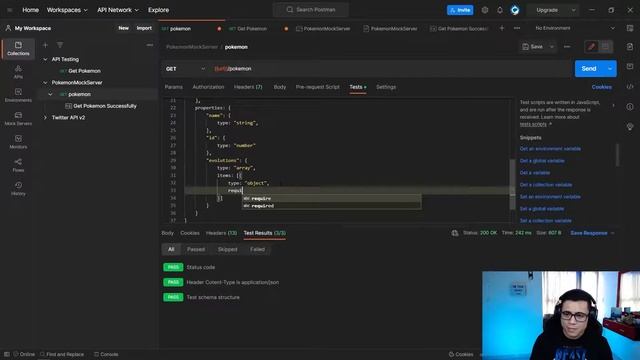Open the request three-dot more actions
The height and width of the screenshot is (360, 640).
[567, 47]
